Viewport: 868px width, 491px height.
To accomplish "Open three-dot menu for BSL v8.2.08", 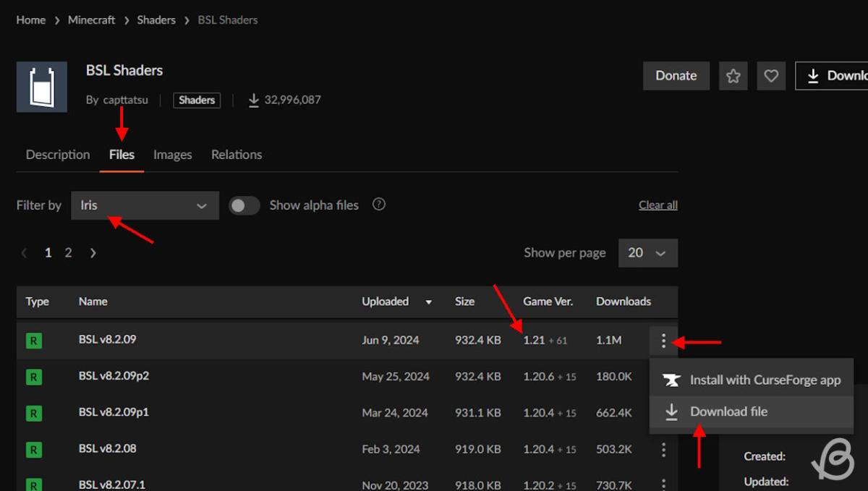I will click(663, 450).
